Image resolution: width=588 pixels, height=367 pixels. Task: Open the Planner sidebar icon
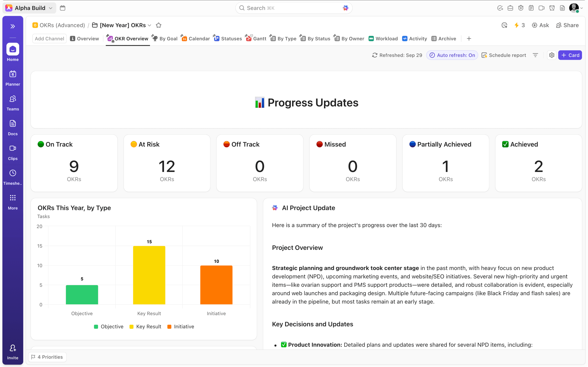(x=13, y=74)
